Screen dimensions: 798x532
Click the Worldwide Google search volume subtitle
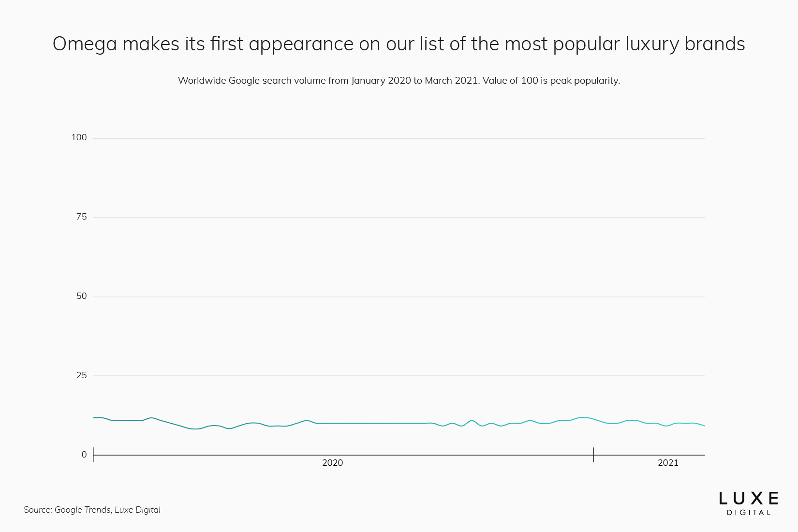399,80
